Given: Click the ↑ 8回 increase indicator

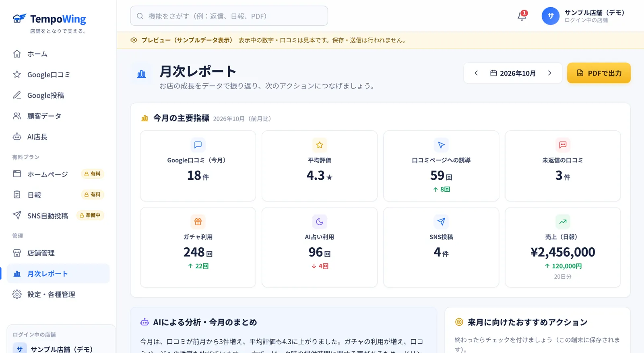Looking at the screenshot, I should coord(441,189).
